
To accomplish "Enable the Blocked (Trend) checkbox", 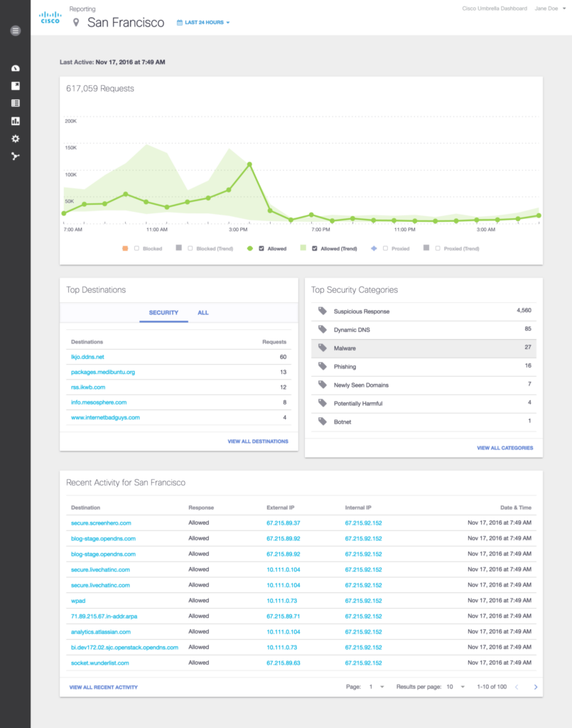I will point(190,248).
